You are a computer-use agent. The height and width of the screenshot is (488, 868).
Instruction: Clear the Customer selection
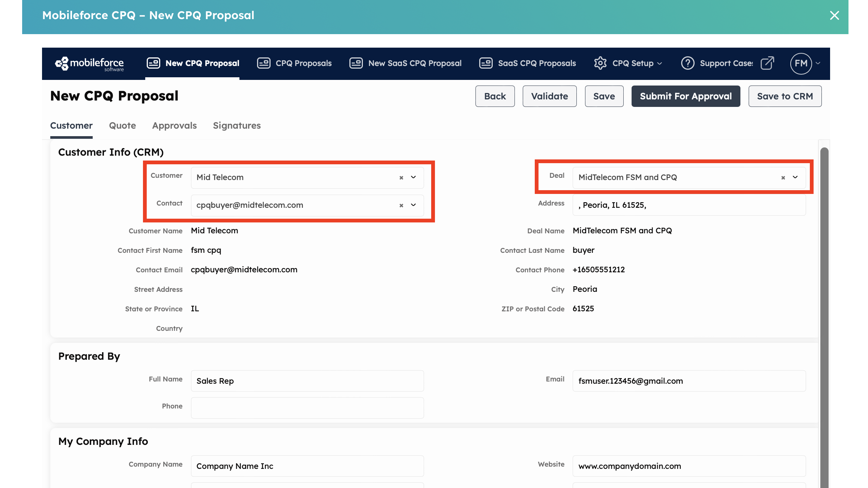pos(401,177)
